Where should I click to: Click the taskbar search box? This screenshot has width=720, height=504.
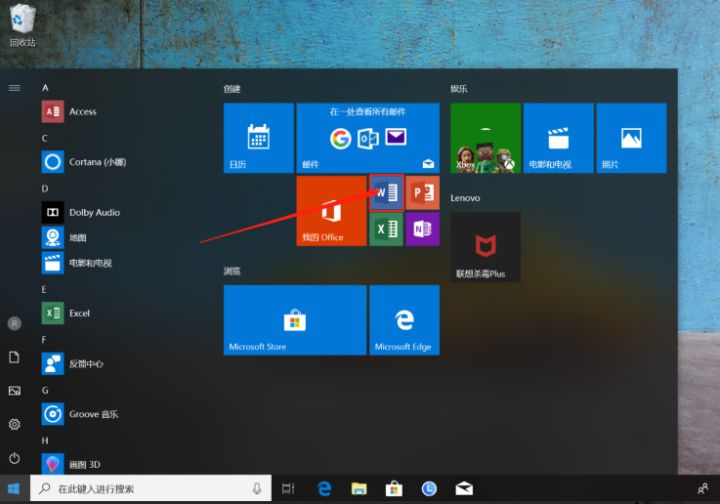[x=150, y=489]
